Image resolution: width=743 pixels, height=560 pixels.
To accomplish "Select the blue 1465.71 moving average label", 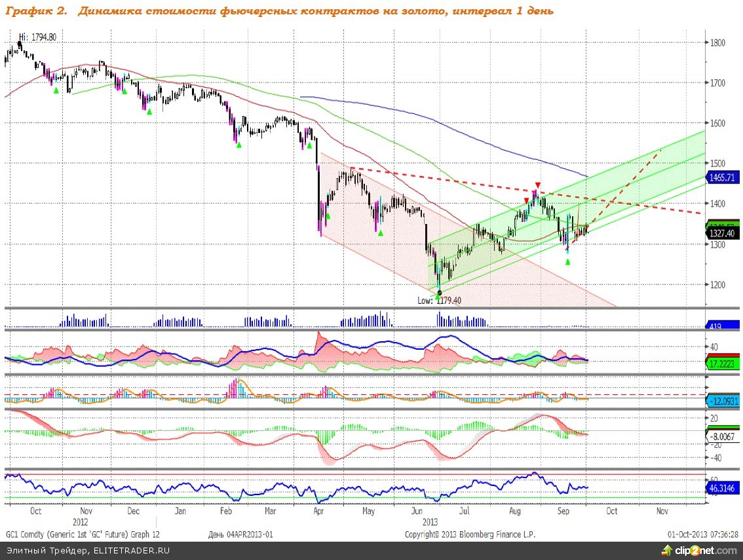I will (723, 177).
